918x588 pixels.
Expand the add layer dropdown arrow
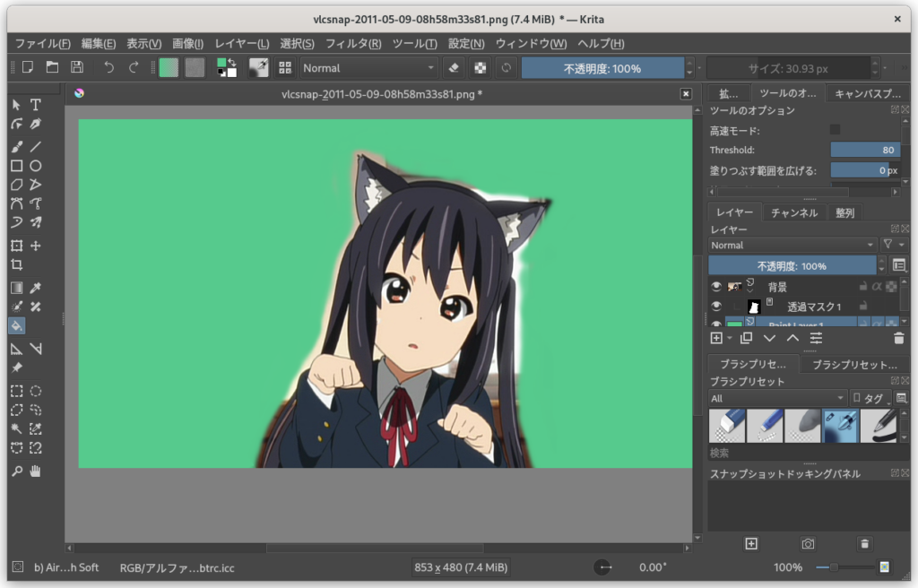click(730, 338)
